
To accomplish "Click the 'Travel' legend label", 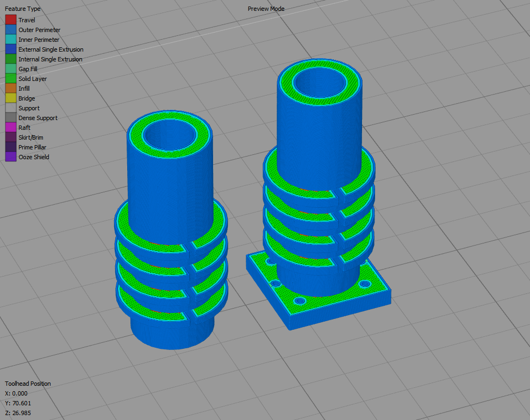I will pyautogui.click(x=27, y=20).
